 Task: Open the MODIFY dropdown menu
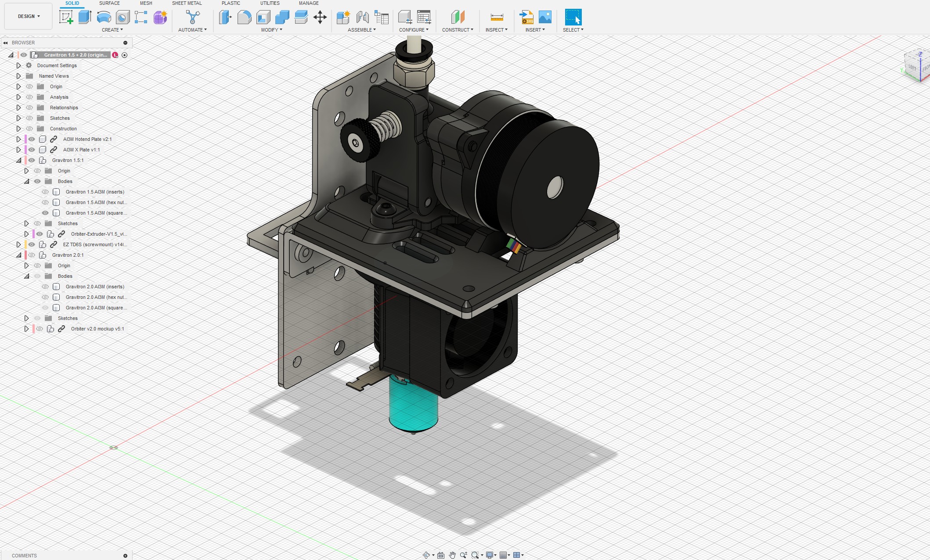(x=272, y=30)
